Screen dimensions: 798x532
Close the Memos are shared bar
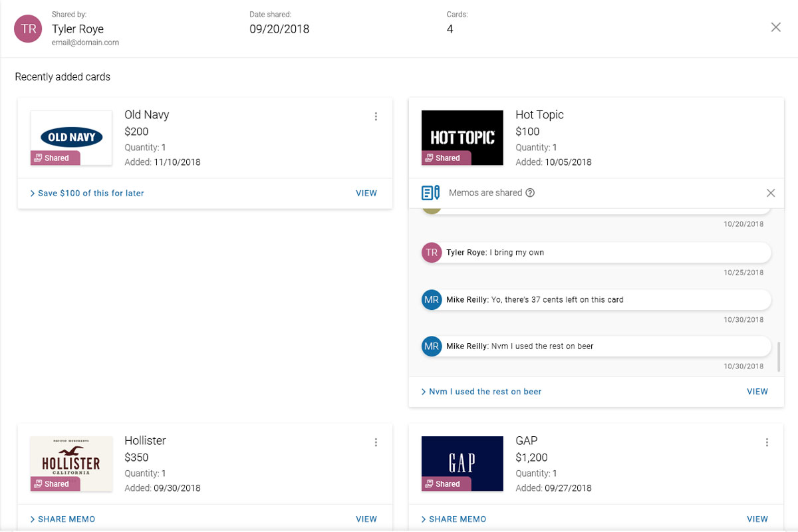point(771,193)
